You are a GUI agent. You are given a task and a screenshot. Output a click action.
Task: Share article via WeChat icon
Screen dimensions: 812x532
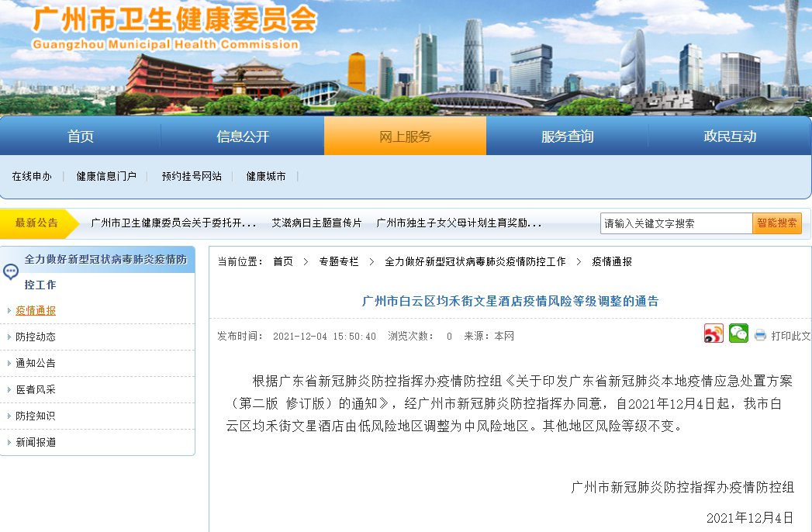[x=738, y=334]
